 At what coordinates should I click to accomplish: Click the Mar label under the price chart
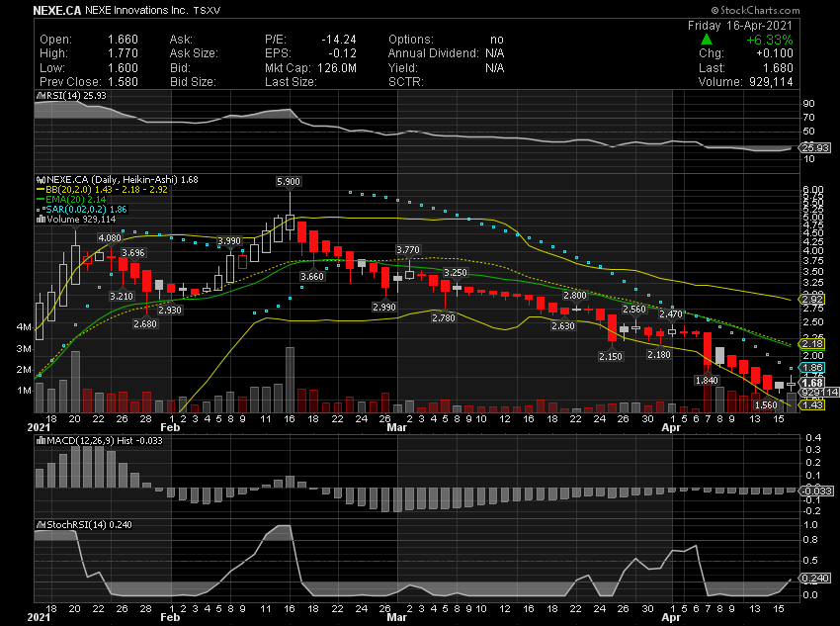[x=397, y=427]
